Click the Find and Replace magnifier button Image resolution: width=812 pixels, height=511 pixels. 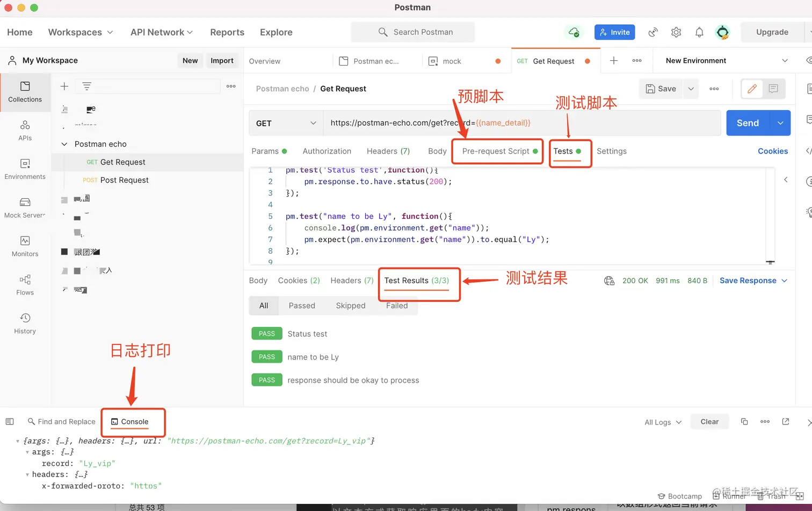(61, 422)
